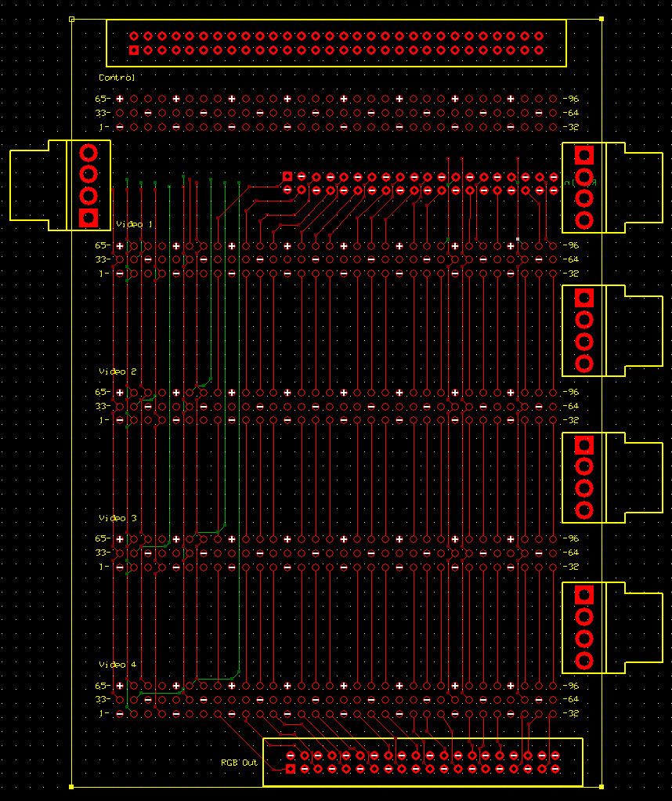Click the board outline's top-right corner handle
Viewport: 672px width, 801px height.
coord(602,19)
